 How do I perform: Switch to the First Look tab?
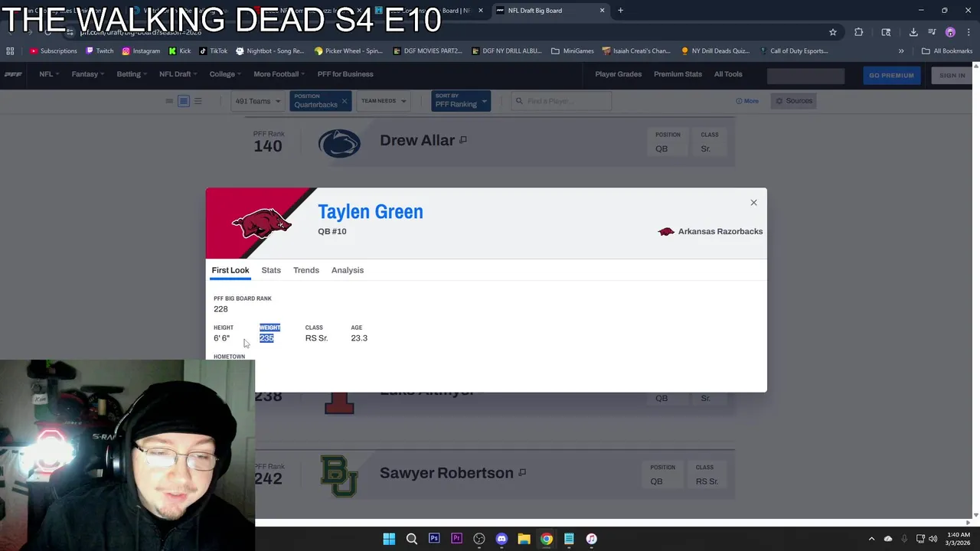230,270
